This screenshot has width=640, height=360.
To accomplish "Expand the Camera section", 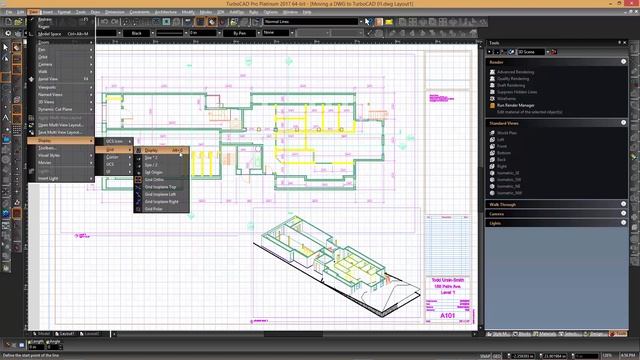I will (623, 213).
